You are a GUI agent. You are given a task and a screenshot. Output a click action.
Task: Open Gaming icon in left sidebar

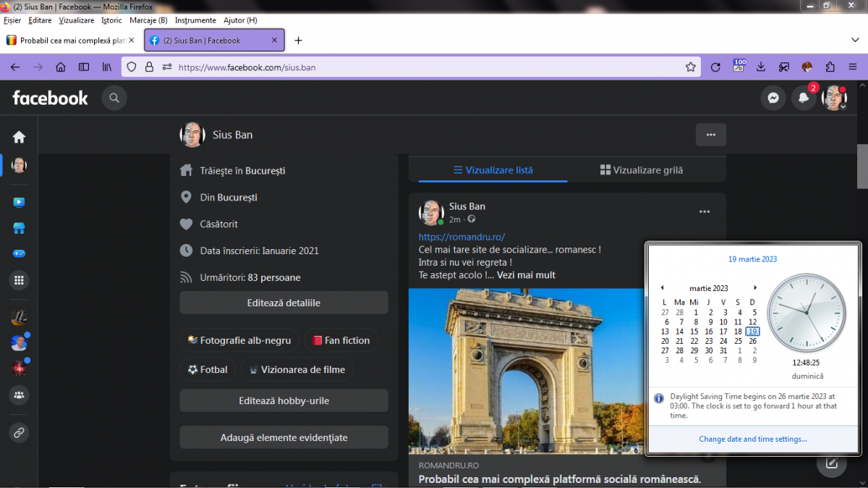19,254
